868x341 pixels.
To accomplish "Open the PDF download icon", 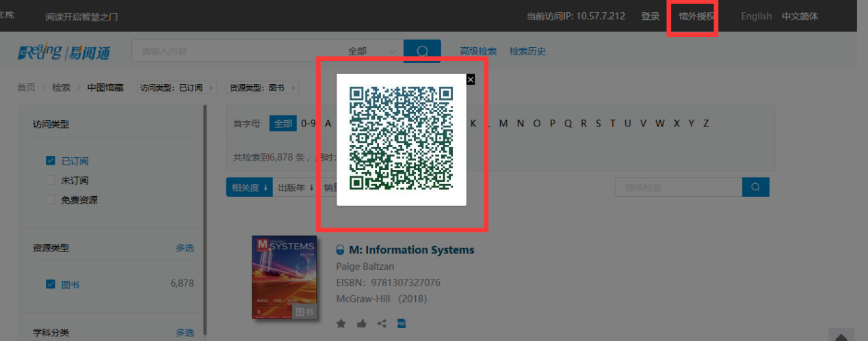I will (x=402, y=323).
